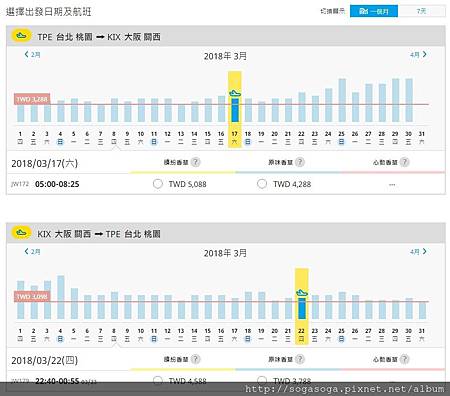The image size is (450, 396).
Task: Open help for 心動香草 fare in 2018/03/17 section
Action: [404, 162]
